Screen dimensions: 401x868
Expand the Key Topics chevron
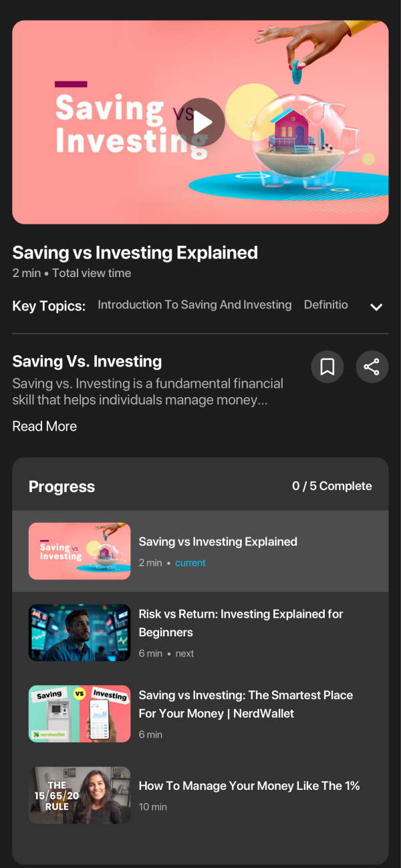376,306
